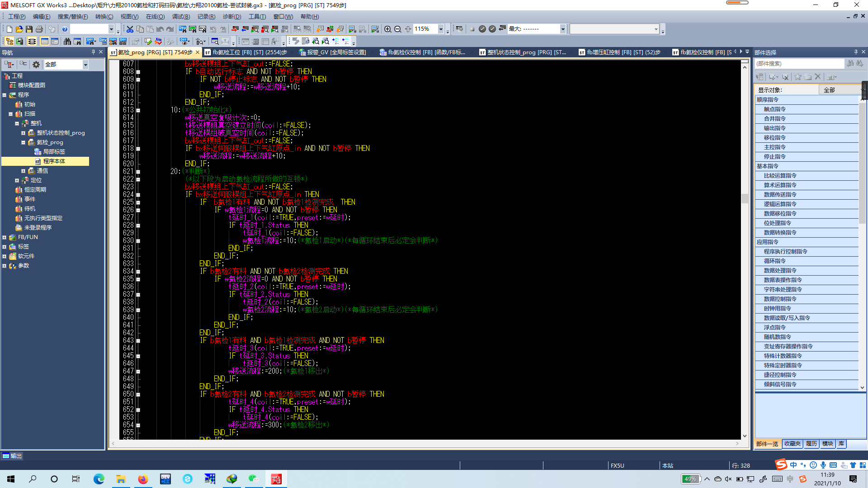Click the Zoom Out magnifier icon
This screenshot has height=488, width=868.
tap(398, 29)
